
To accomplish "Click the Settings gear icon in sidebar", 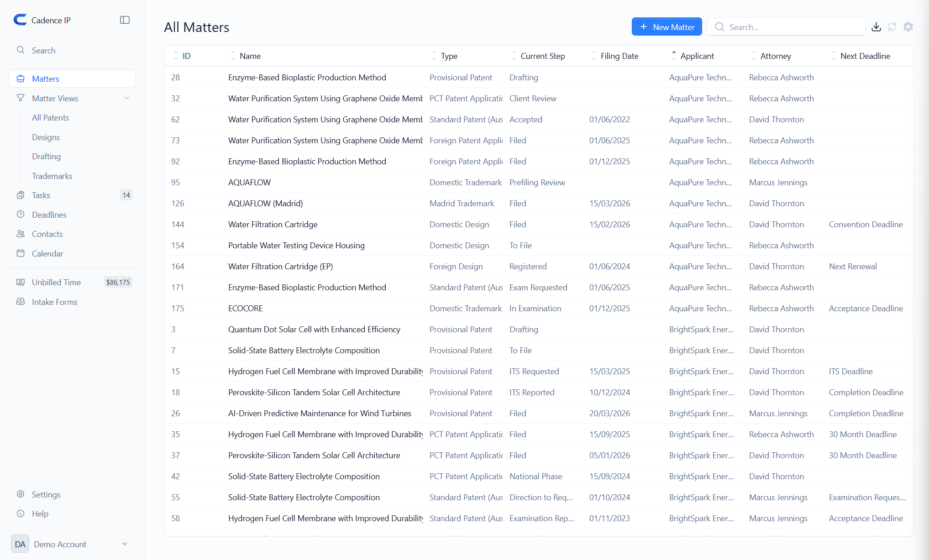I will tap(21, 494).
